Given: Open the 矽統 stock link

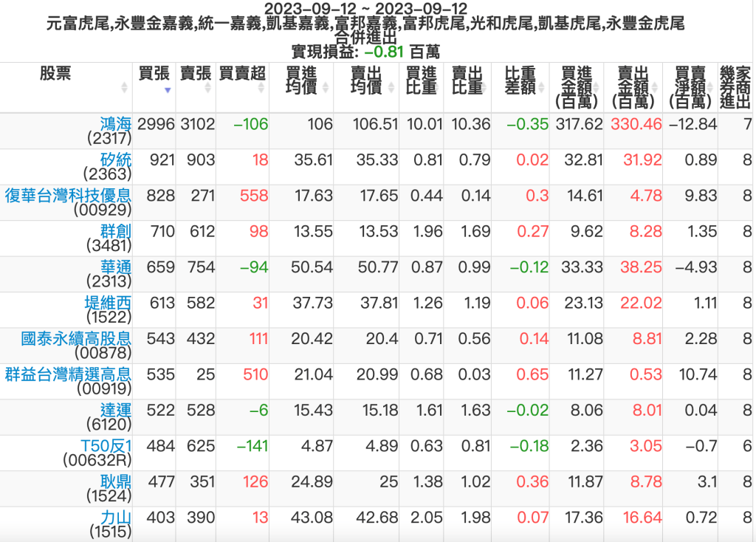Looking at the screenshot, I should tap(115, 159).
